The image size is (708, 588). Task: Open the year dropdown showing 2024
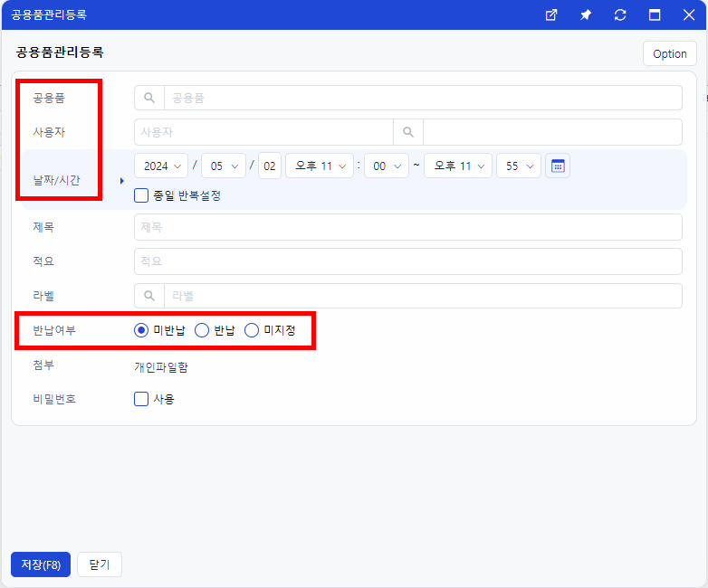(161, 166)
